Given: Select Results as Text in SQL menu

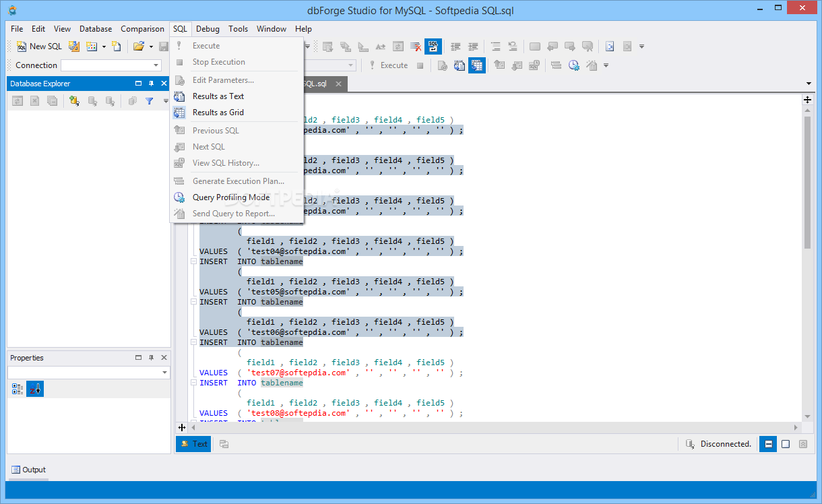Looking at the screenshot, I should (237, 96).
